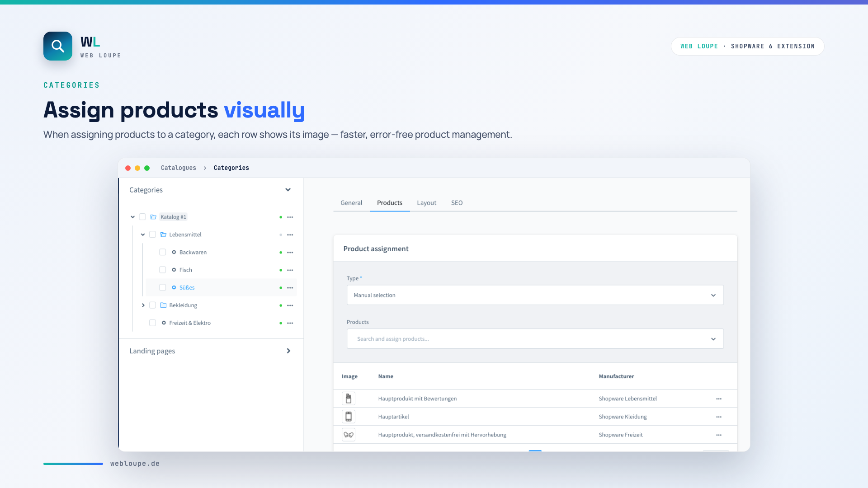Image resolution: width=868 pixels, height=488 pixels.
Task: Select the Freizeit & Elektro category
Action: click(190, 323)
